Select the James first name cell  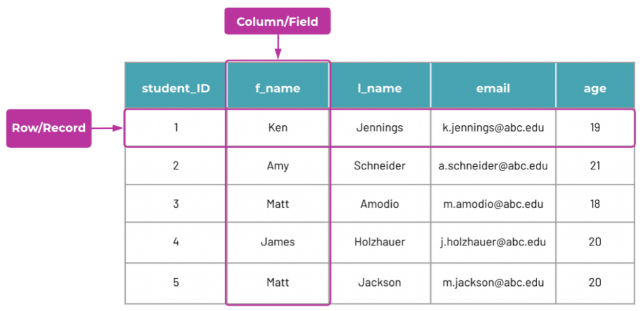pos(277,242)
